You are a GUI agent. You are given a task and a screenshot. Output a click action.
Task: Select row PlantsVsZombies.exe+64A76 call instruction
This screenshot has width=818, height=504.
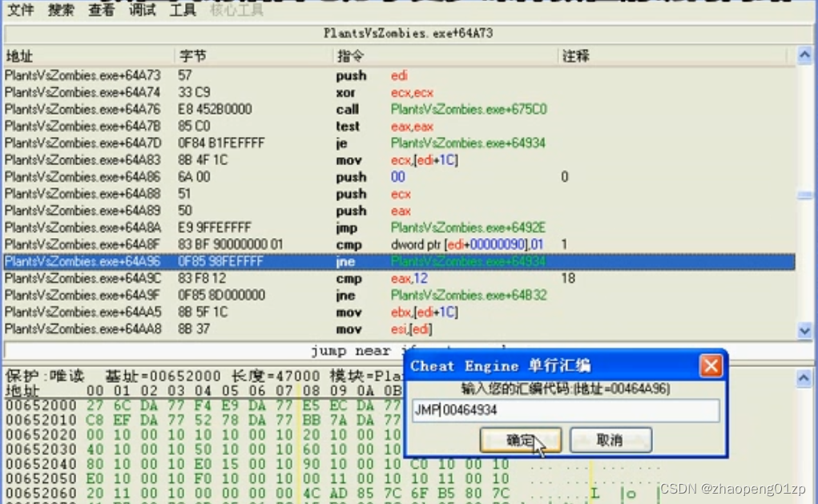[400, 109]
